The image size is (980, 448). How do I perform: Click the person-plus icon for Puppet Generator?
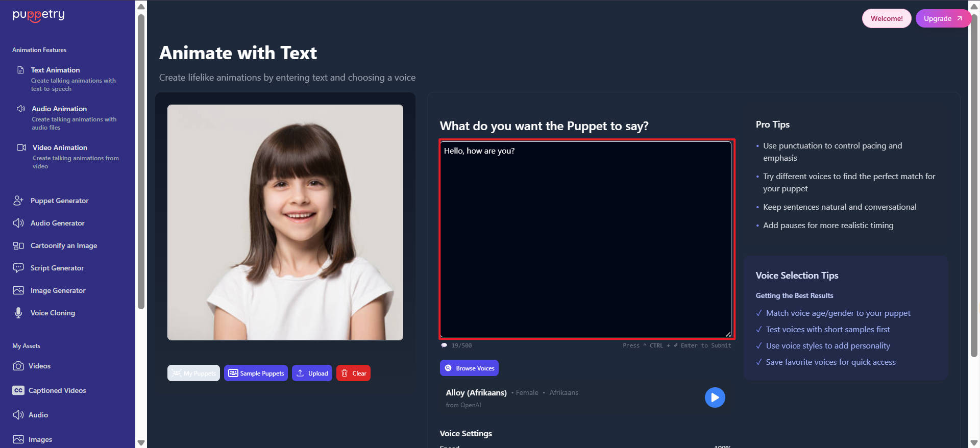18,201
